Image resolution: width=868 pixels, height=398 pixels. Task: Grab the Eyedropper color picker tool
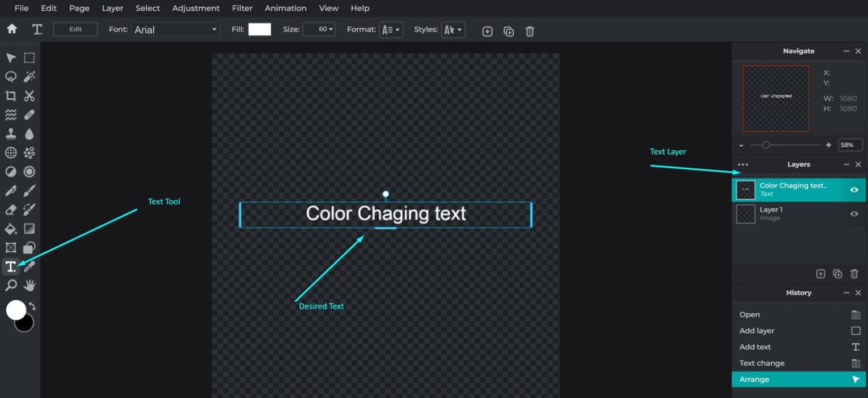click(x=29, y=266)
